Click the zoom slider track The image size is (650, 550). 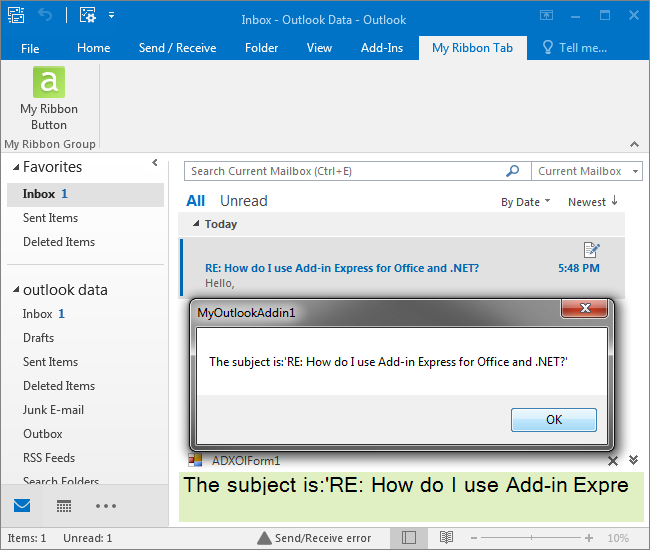pos(531,538)
